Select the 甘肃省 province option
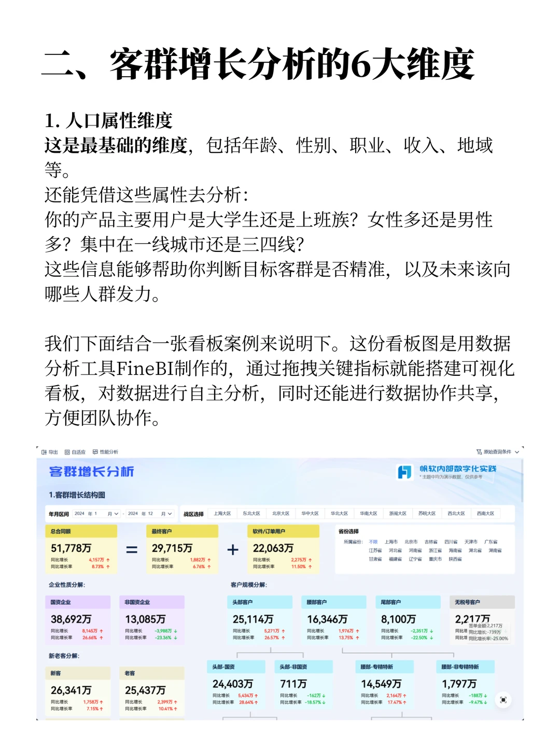The width and height of the screenshot is (560, 748). click(x=375, y=559)
